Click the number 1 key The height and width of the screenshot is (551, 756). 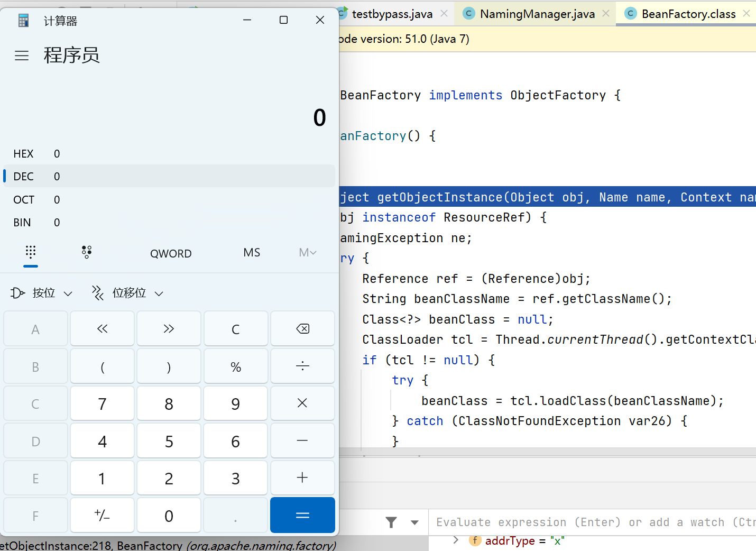pos(102,478)
